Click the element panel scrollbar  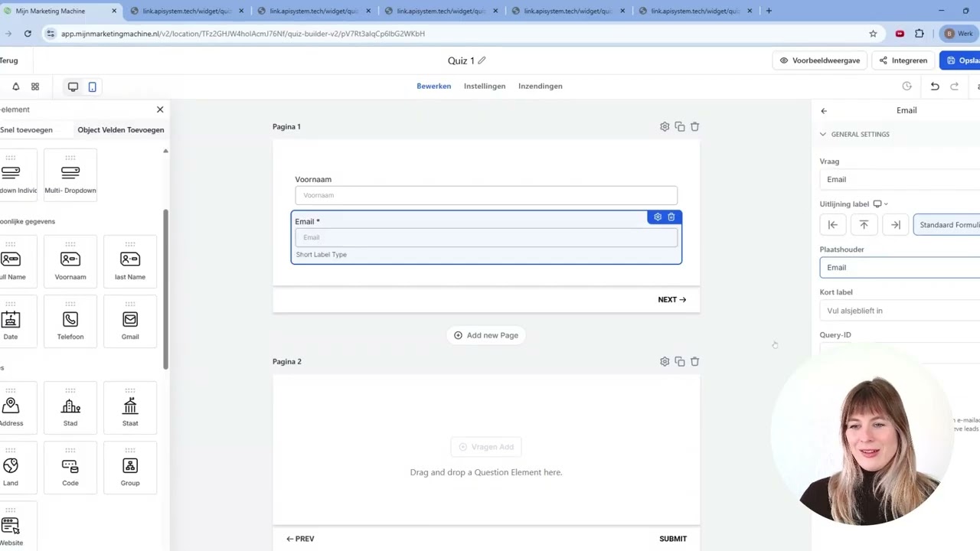(165, 288)
